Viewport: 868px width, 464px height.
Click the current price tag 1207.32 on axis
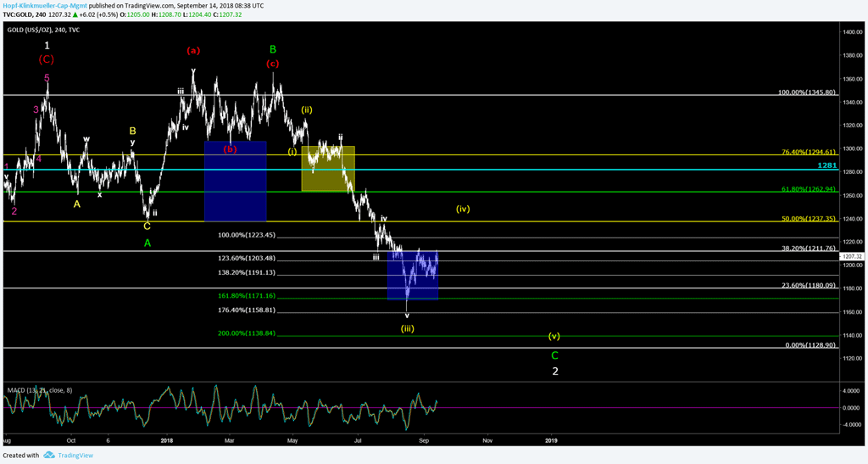pyautogui.click(x=851, y=255)
